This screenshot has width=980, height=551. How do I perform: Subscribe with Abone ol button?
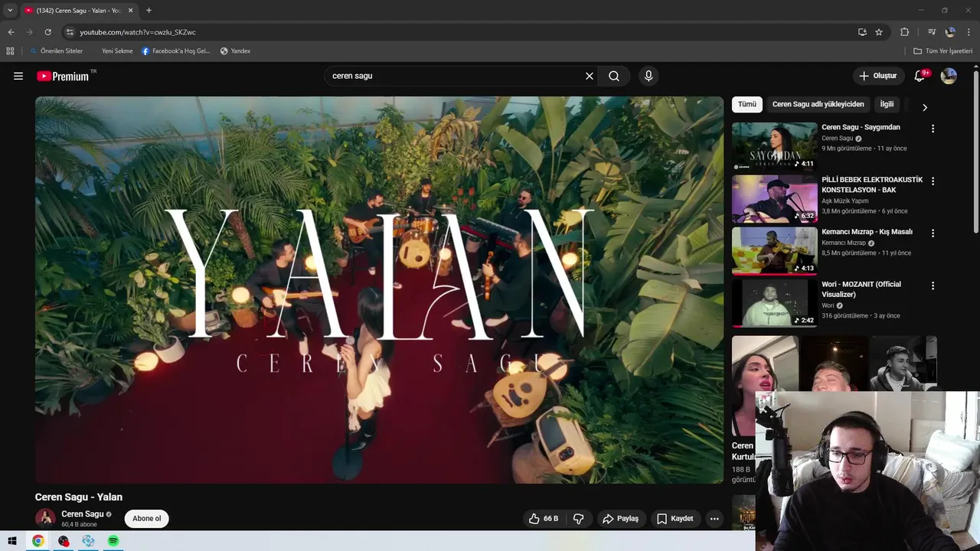146,519
